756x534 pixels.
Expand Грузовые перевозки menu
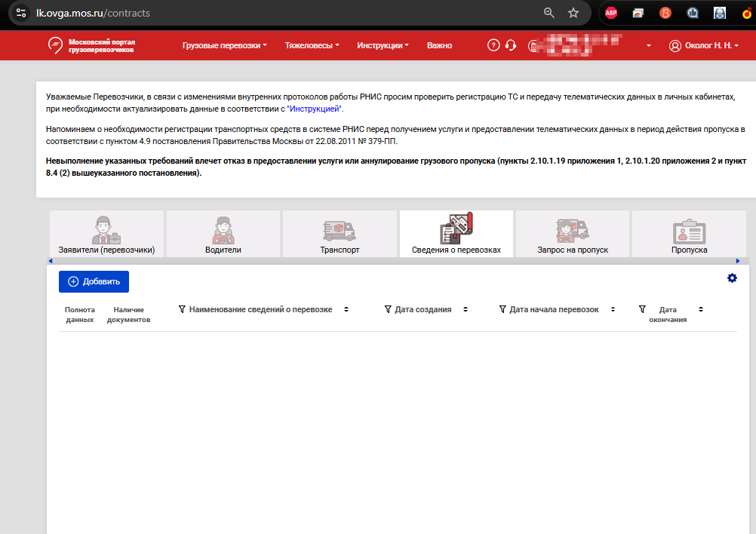[x=224, y=45]
